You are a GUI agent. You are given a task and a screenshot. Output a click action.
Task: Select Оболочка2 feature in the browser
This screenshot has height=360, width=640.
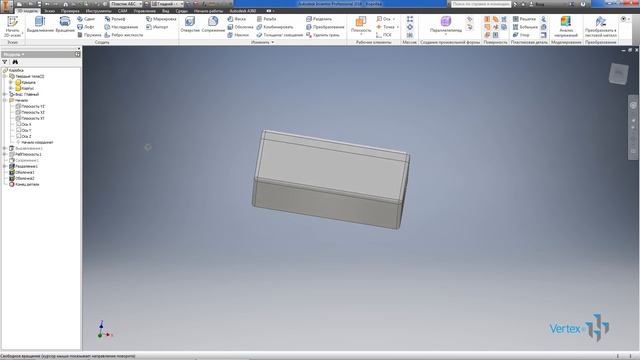(22, 178)
